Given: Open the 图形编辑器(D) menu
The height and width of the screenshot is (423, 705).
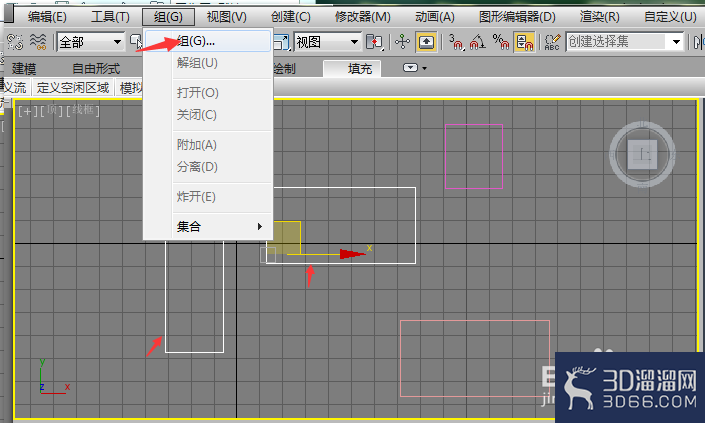Looking at the screenshot, I should click(517, 17).
